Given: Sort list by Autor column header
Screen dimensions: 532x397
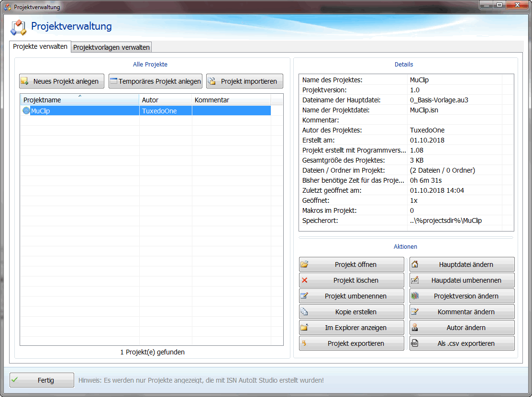Looking at the screenshot, I should [x=166, y=100].
